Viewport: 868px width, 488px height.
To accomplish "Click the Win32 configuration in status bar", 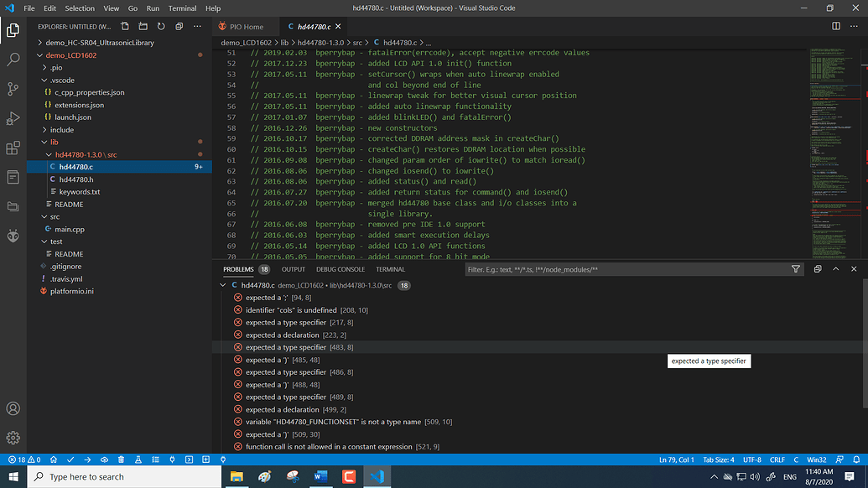I will (x=817, y=459).
